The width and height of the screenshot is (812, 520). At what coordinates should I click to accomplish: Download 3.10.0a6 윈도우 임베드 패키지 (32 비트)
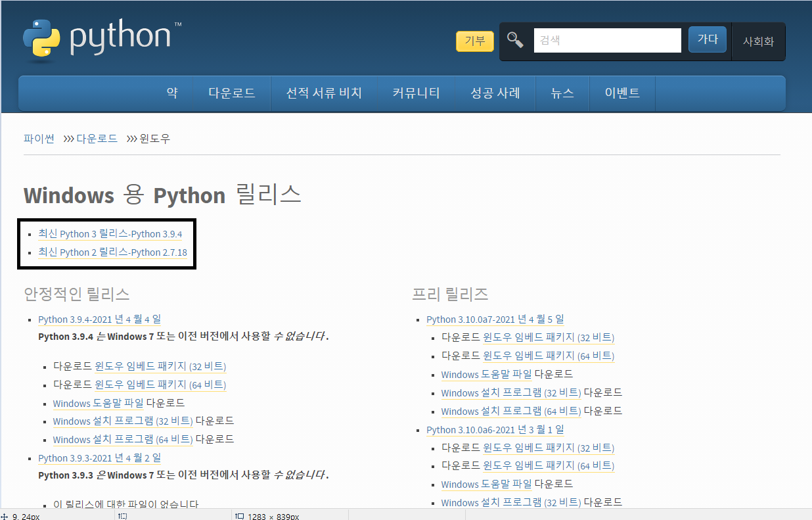pos(549,448)
